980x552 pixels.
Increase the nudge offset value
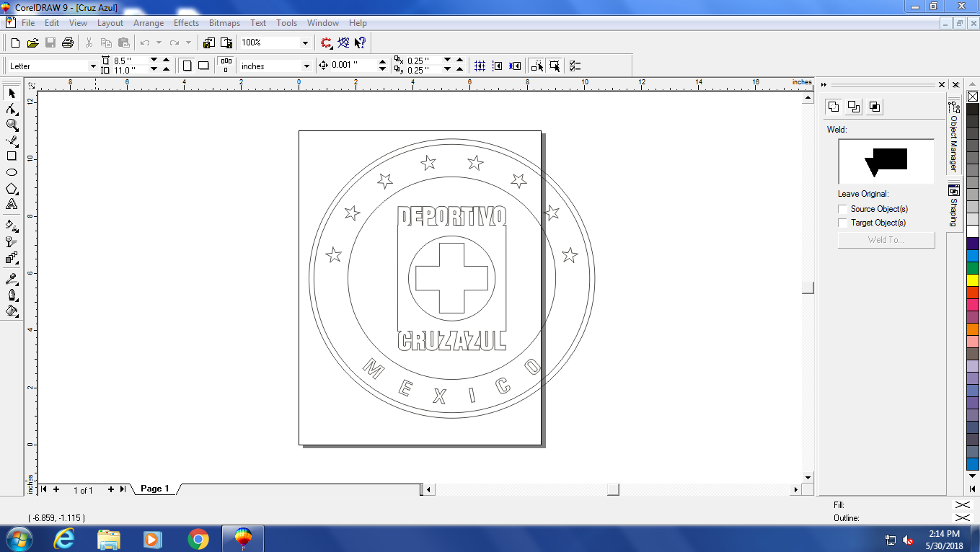[x=381, y=62]
